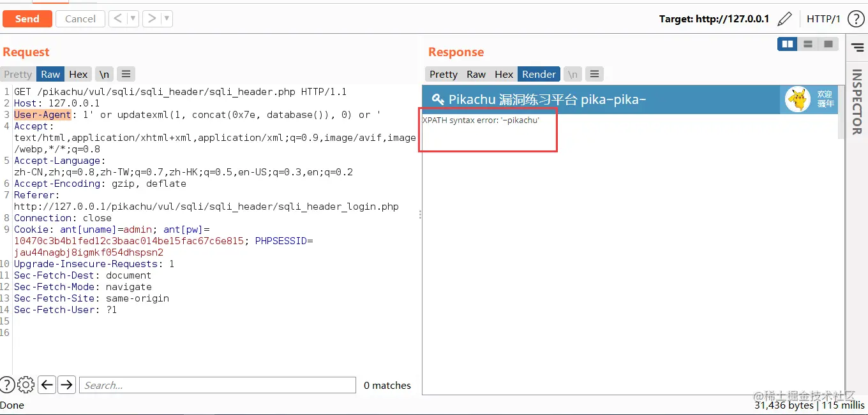The height and width of the screenshot is (415, 868).
Task: Click the Sec-Fetch-Site: same-origin line
Action: [91, 298]
